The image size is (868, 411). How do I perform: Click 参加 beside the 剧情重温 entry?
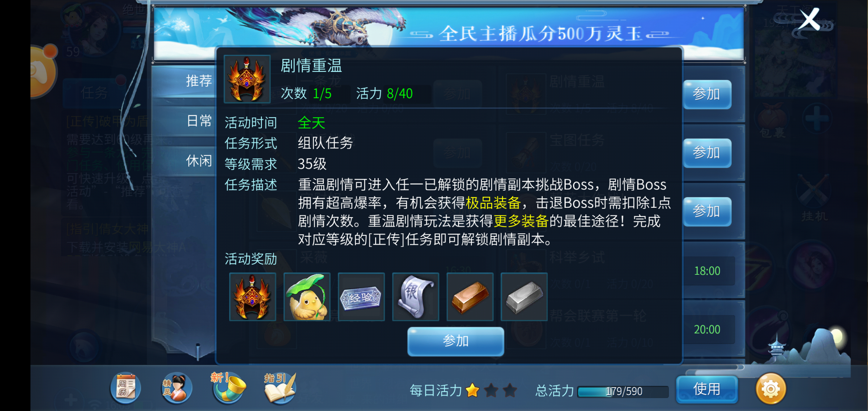707,94
